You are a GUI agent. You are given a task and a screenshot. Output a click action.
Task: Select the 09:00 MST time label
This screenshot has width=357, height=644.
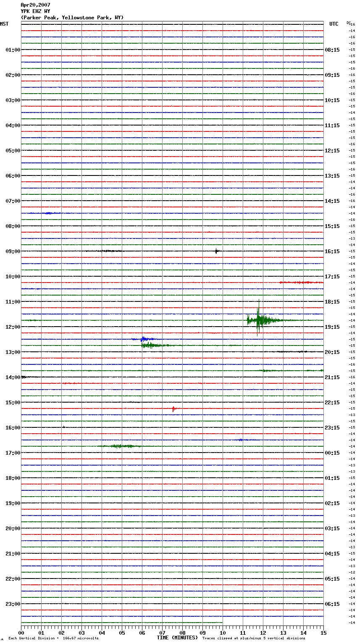[13, 251]
